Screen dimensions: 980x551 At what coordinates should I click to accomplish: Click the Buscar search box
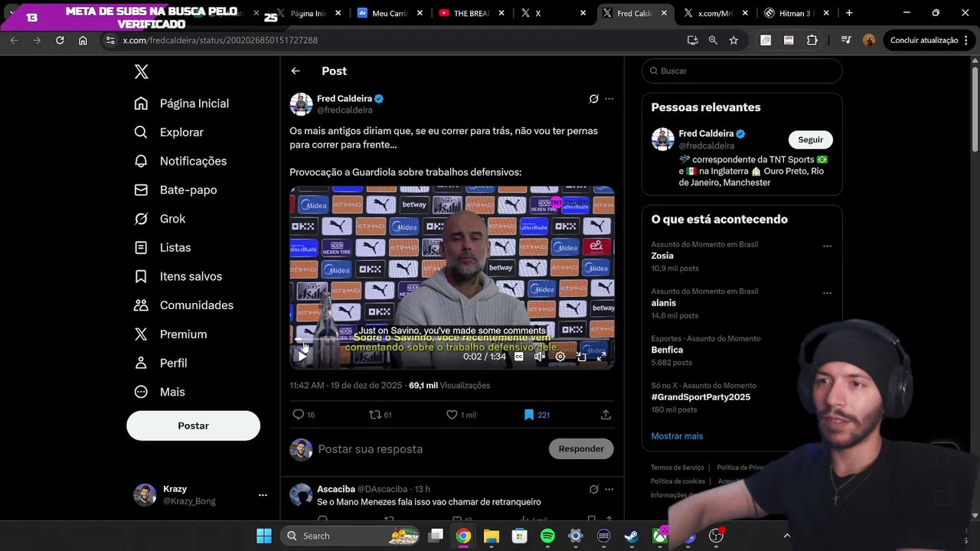click(742, 70)
